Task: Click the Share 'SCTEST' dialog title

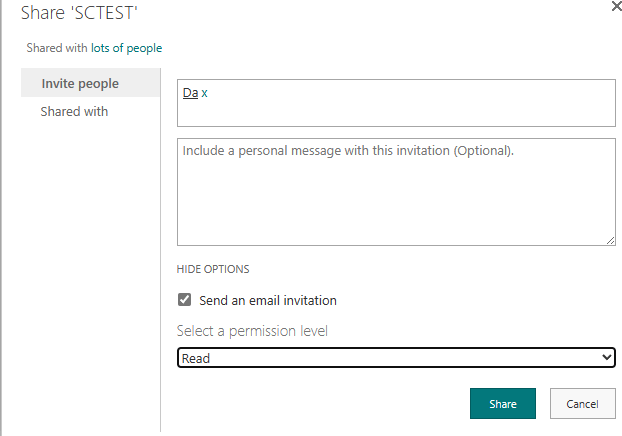Action: click(x=79, y=13)
